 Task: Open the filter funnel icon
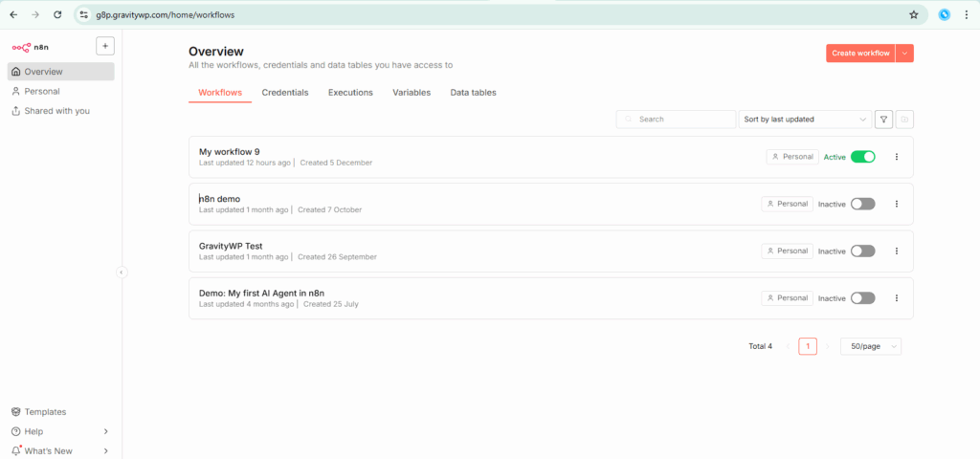(x=883, y=120)
